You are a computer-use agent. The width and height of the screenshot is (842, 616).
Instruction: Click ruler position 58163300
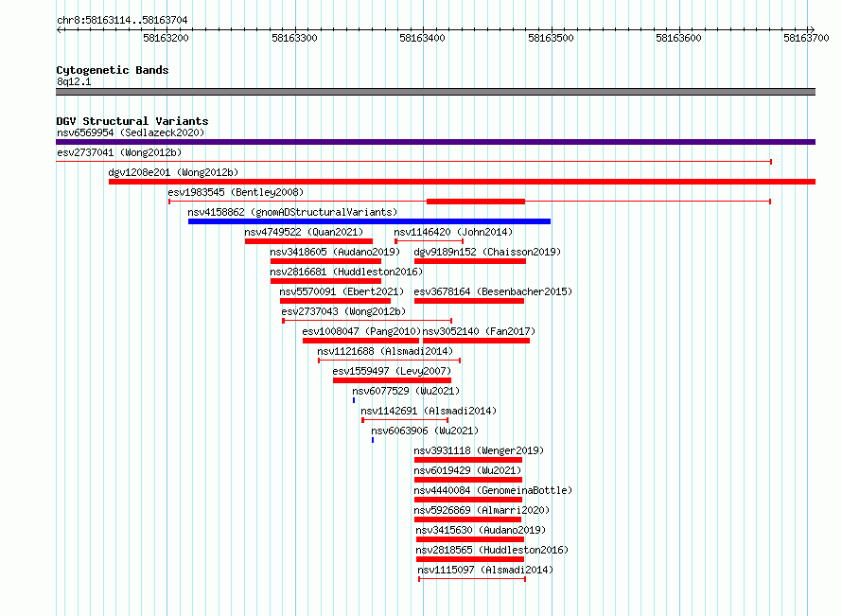point(294,38)
